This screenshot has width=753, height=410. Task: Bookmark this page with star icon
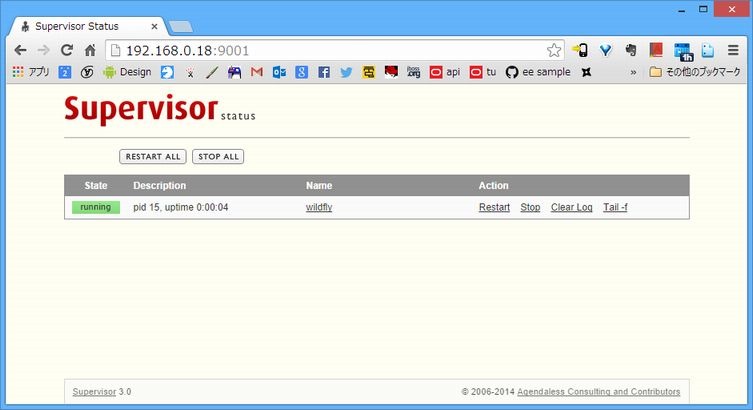[554, 50]
